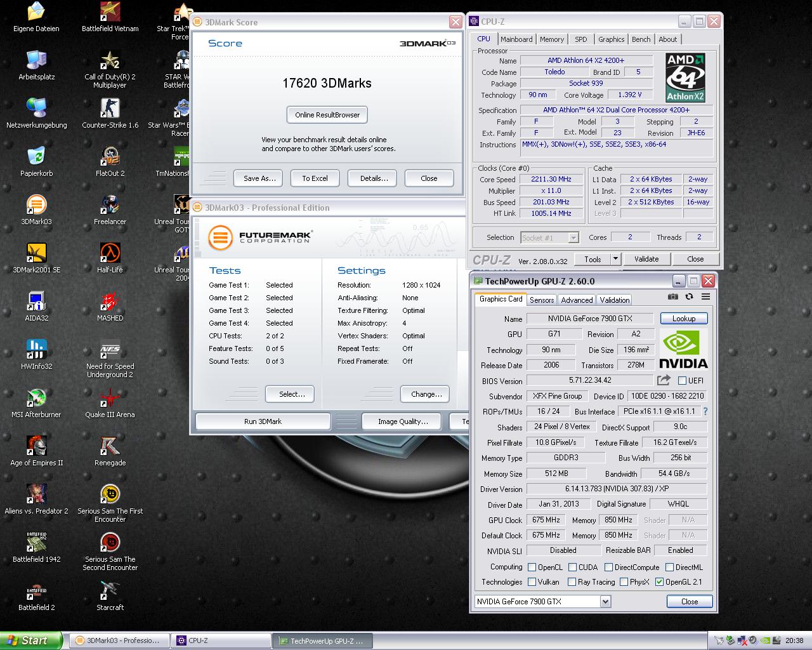Launch FlatOut 2 shortcut

[x=110, y=162]
